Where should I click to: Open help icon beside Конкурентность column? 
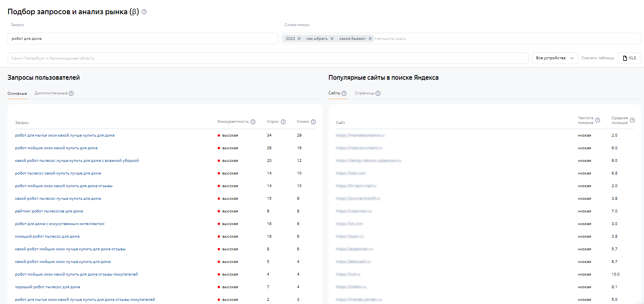253,122
